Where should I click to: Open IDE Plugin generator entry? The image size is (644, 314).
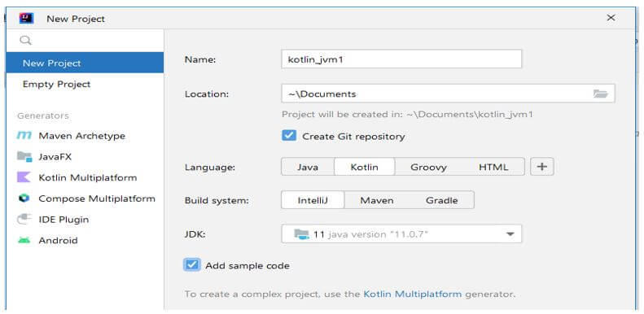85,219
